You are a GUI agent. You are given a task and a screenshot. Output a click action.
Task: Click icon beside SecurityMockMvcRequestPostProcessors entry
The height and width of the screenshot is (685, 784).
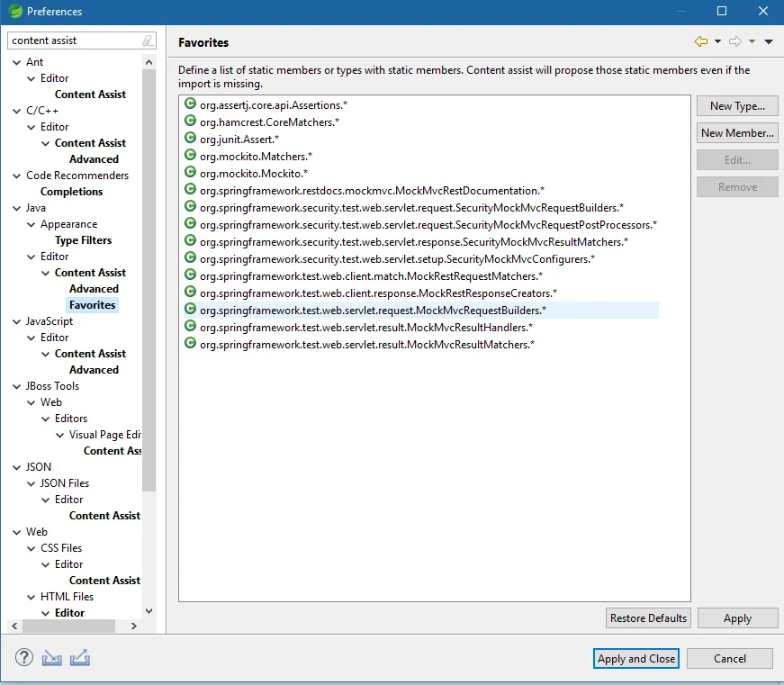coord(190,223)
